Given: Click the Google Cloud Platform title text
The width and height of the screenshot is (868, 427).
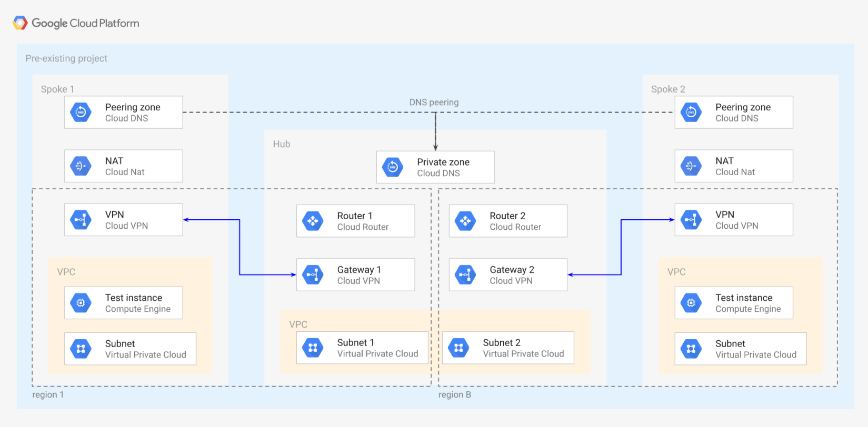Looking at the screenshot, I should tap(85, 23).
